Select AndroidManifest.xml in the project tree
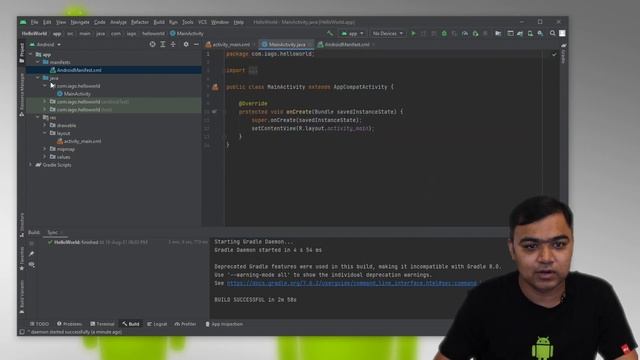Screen dimensions: 640x360 click(x=79, y=70)
